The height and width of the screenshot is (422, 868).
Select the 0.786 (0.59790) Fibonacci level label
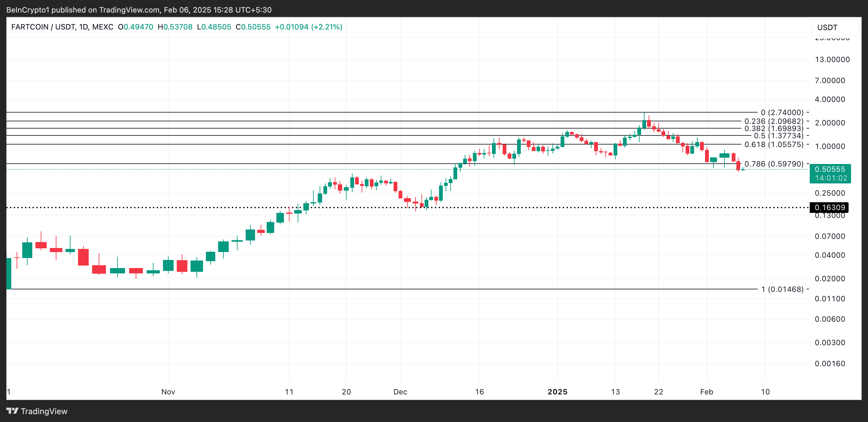[x=774, y=164]
